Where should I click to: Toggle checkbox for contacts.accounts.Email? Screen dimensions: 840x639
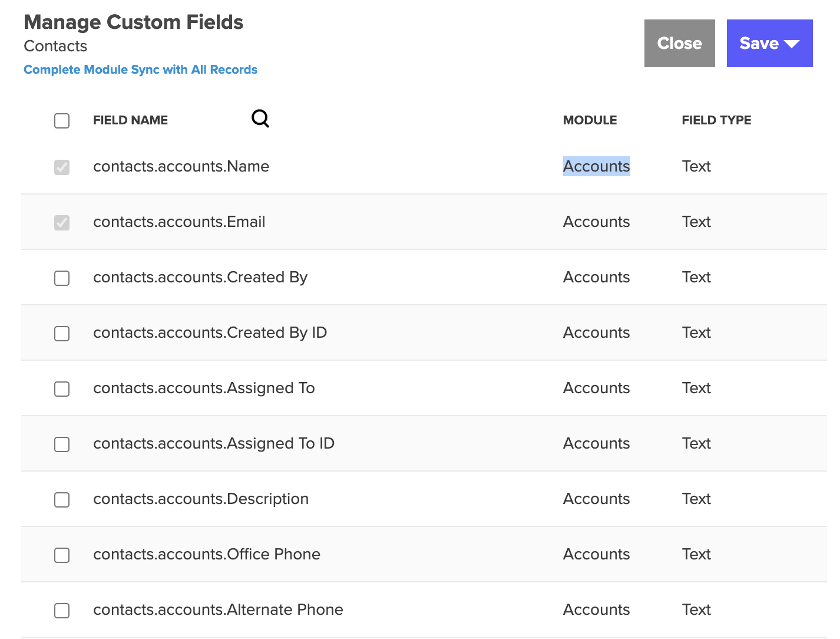point(62,223)
